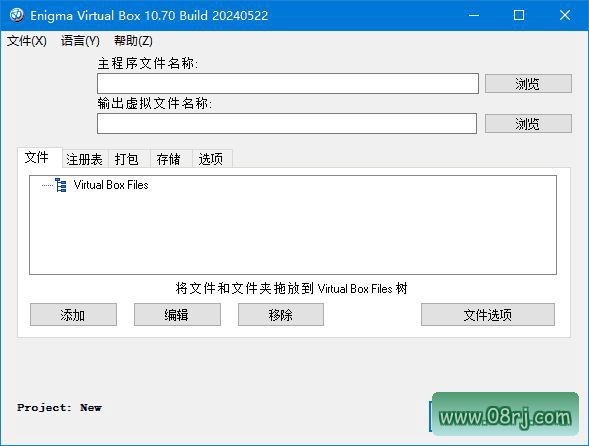Select the Virtual Box Files tree node
The width and height of the screenshot is (589, 446).
(111, 185)
